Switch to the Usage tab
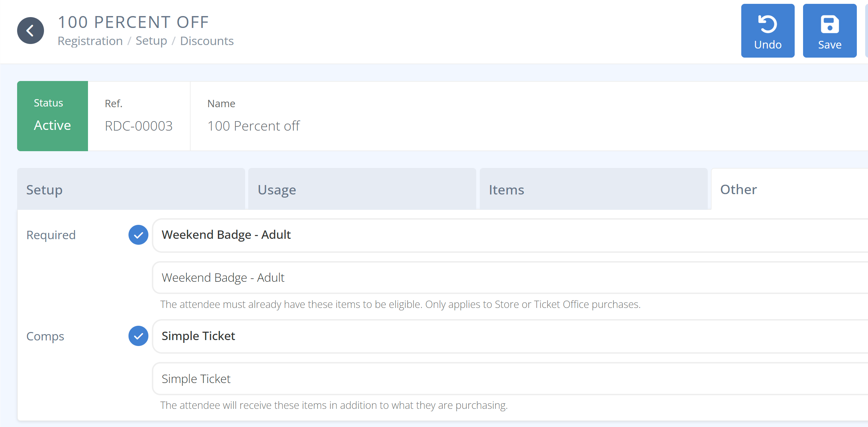Screen dimensions: 868x427 (362, 190)
